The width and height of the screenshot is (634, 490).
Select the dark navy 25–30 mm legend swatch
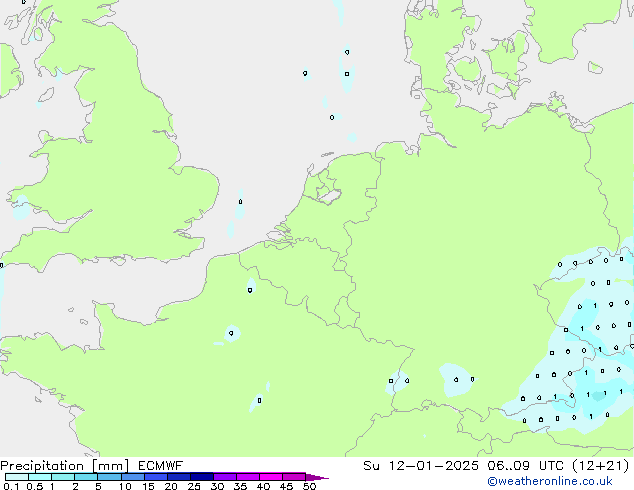[203, 477]
